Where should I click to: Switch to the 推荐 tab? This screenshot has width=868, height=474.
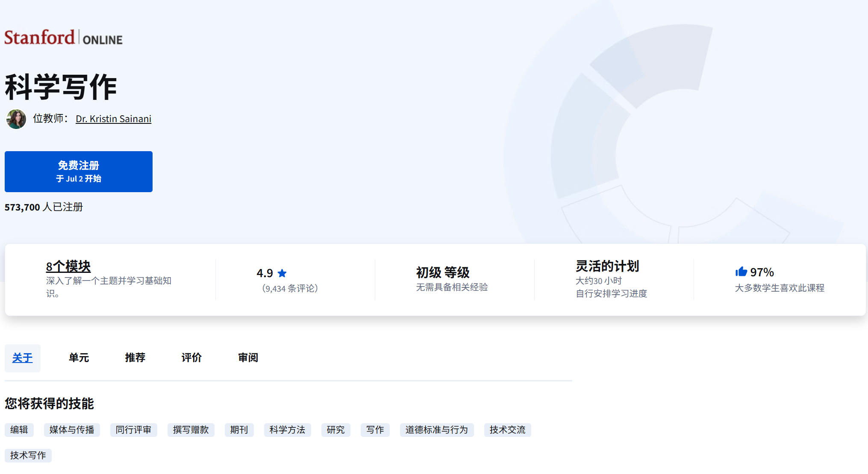pos(135,358)
